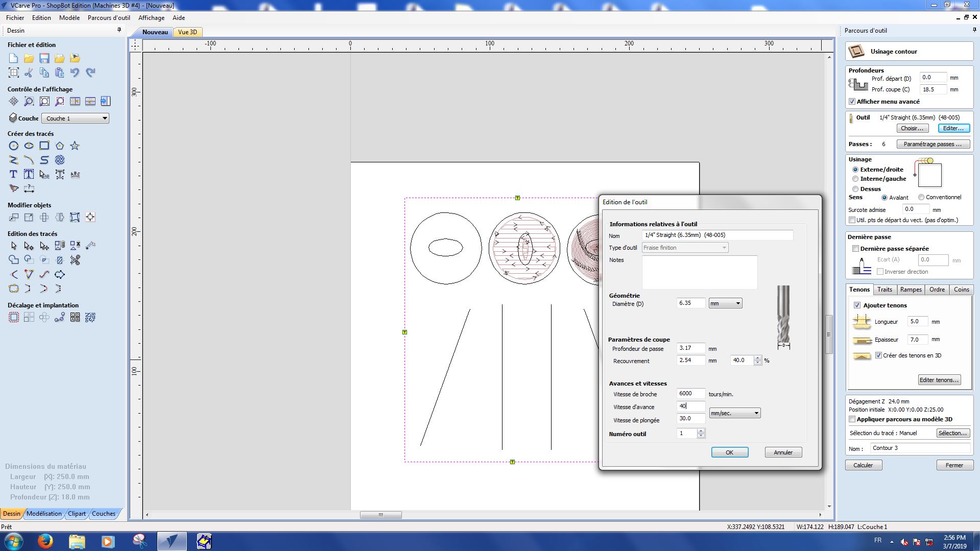Click the Redo arrow icon
This screenshot has height=551, width=980.
pyautogui.click(x=90, y=73)
